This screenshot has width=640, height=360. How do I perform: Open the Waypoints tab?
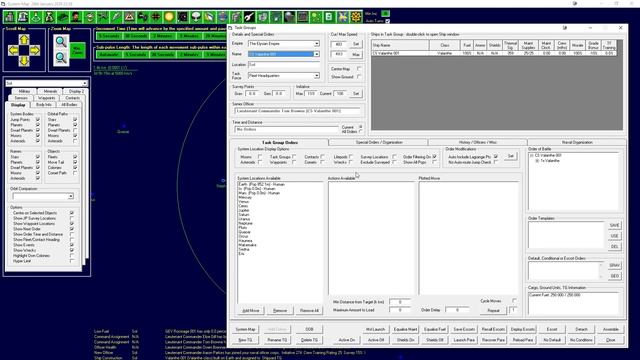point(47,98)
